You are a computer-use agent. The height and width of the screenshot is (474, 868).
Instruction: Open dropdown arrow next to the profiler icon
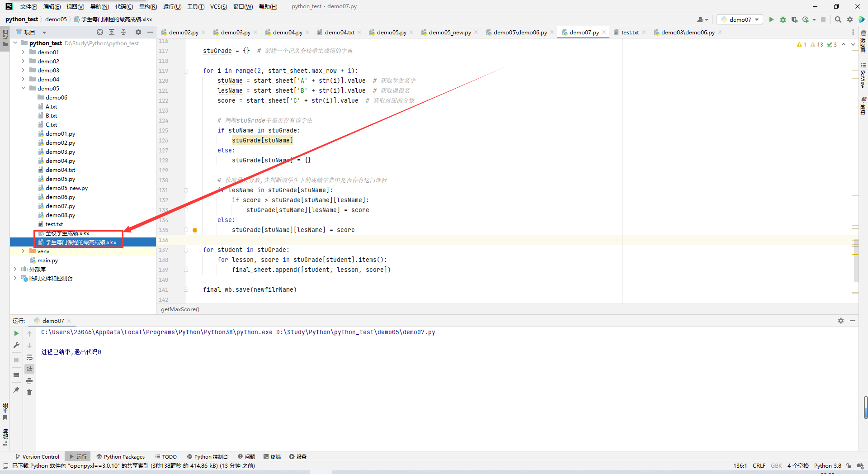click(814, 19)
